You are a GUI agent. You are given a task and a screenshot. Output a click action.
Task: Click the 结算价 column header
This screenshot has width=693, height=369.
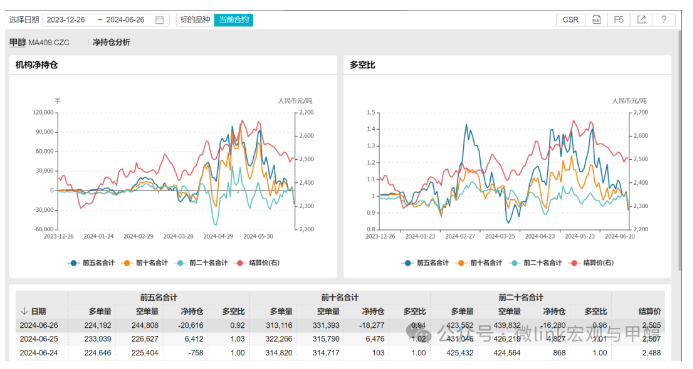[x=650, y=312]
